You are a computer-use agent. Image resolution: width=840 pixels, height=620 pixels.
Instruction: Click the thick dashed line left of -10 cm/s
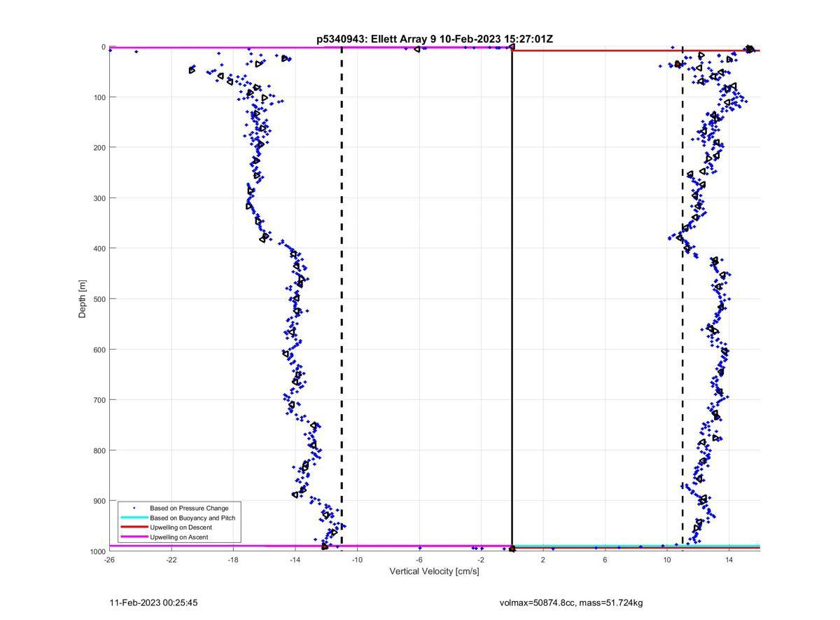pyautogui.click(x=342, y=299)
